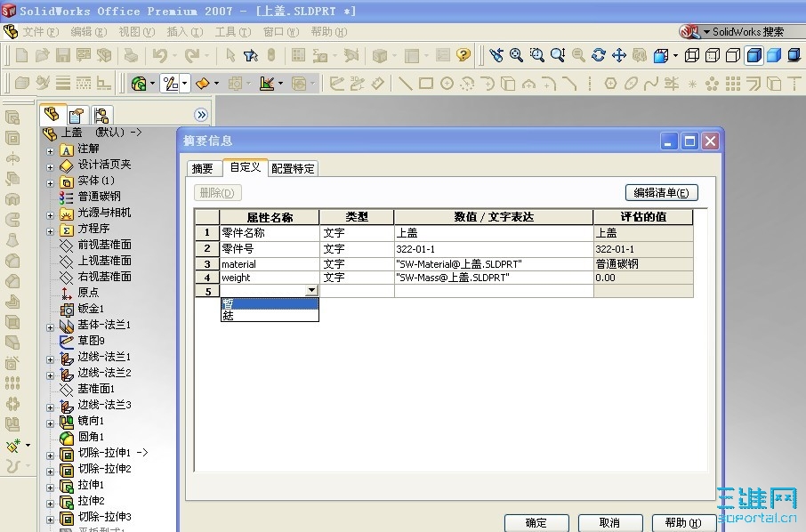
Task: Expand the 镜向1 feature node
Action: coord(50,423)
